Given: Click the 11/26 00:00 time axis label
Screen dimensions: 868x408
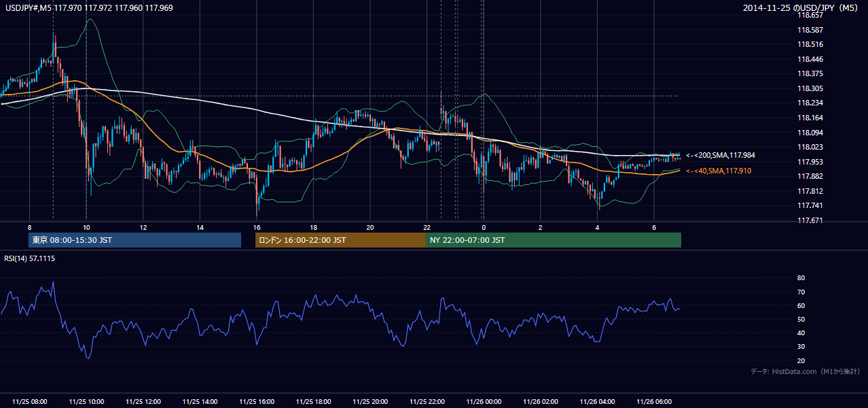Looking at the screenshot, I should coord(484,402).
